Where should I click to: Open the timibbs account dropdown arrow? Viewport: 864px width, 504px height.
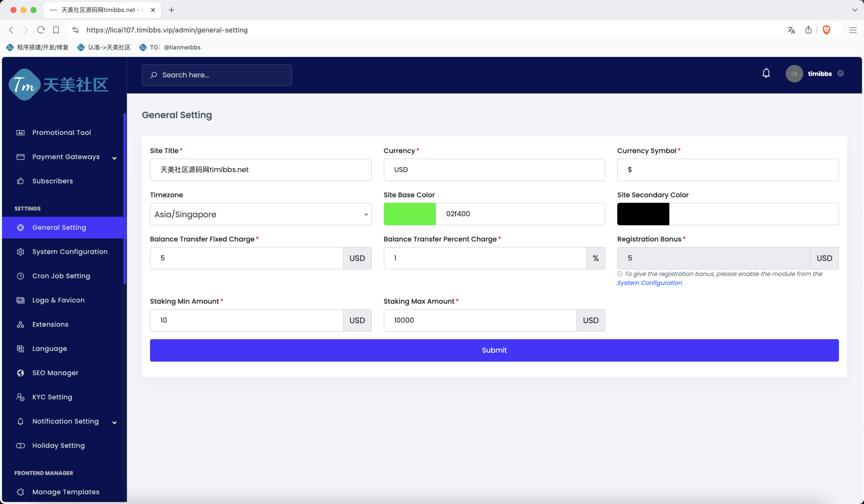click(x=841, y=73)
